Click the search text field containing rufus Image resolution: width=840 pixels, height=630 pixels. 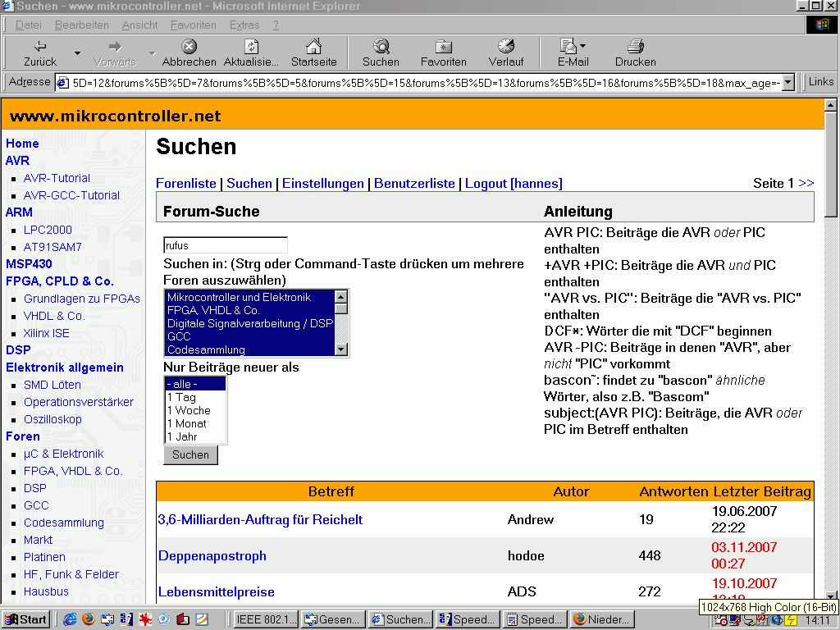click(226, 245)
